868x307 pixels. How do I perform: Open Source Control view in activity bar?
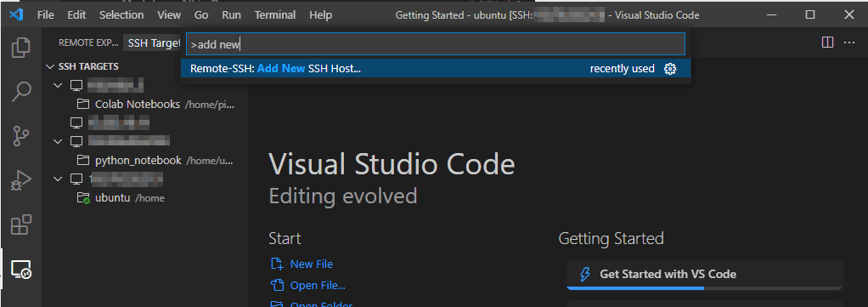21,136
